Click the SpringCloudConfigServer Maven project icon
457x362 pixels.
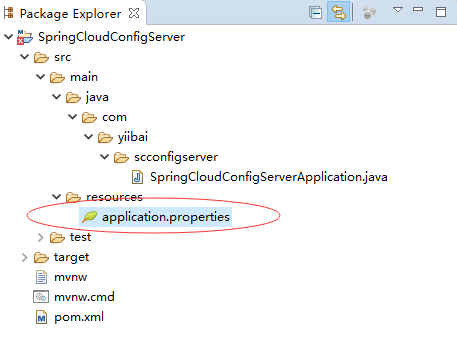pos(25,37)
